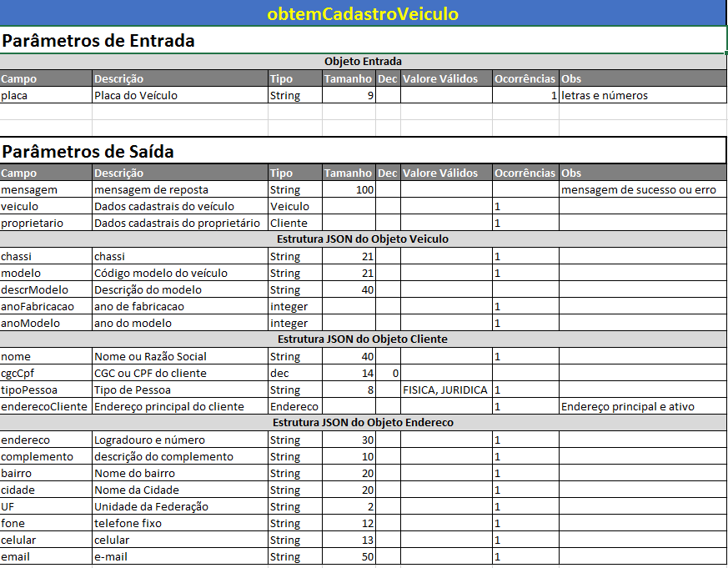Select 'Nome do bairro' cell
Screen dimensions: 728x568
180,474
